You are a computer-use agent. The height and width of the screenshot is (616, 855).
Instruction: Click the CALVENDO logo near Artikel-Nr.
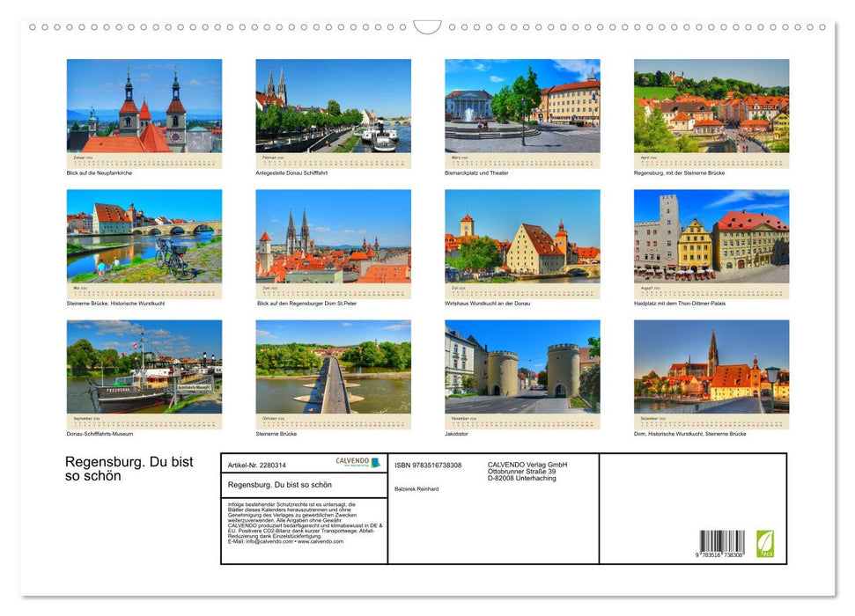[356, 461]
